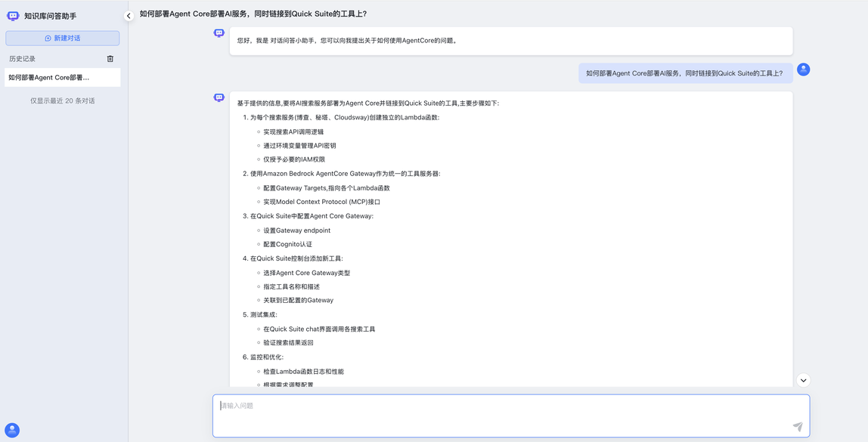Screen dimensions: 868x442
Task: Click the user avatar beside the question bubble
Action: (x=804, y=70)
